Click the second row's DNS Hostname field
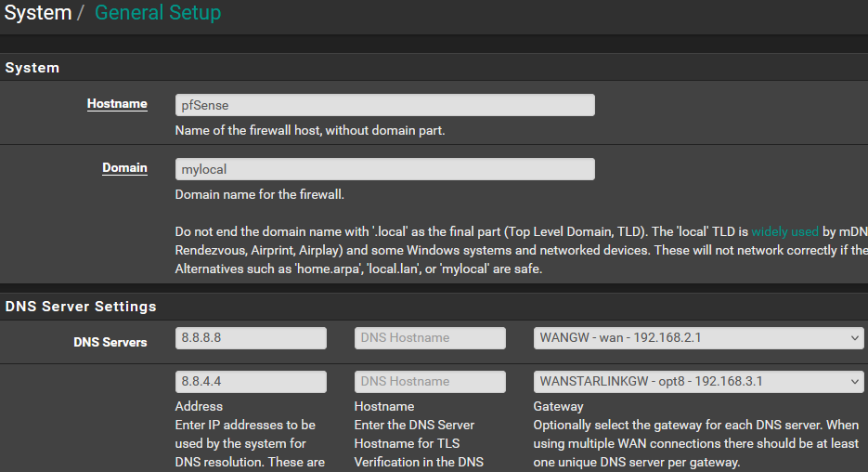Screen dimensions: 868x472 point(430,382)
